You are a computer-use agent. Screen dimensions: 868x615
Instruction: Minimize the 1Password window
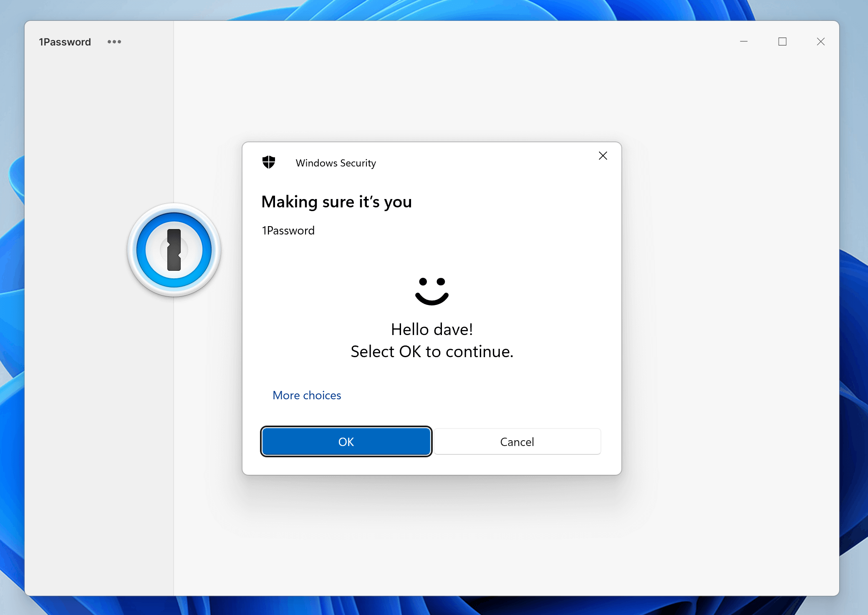click(x=744, y=42)
